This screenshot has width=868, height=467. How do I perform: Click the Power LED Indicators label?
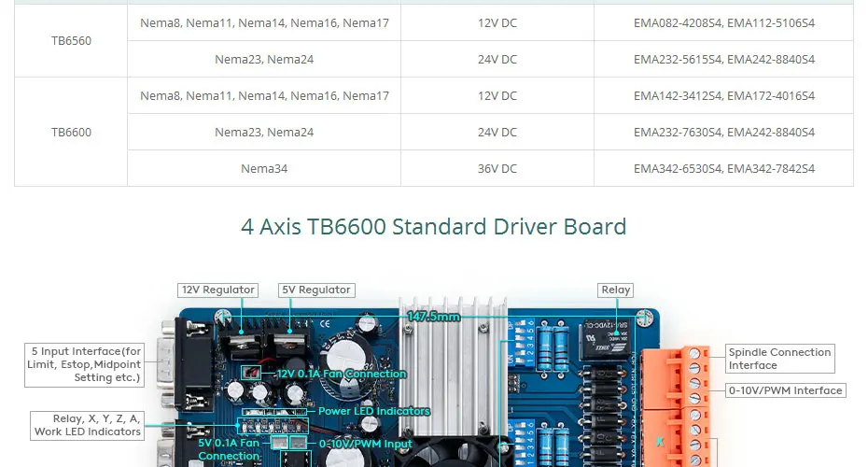[374, 411]
